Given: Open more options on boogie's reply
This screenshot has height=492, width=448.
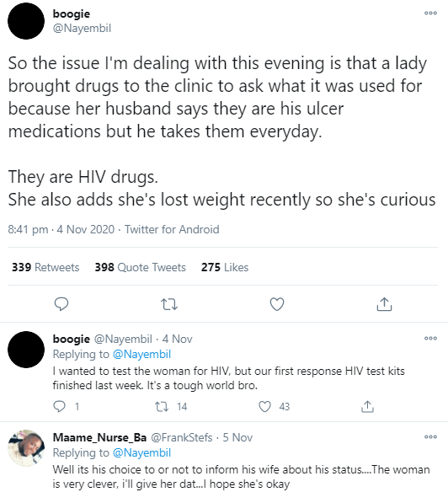Looking at the screenshot, I should [x=430, y=339].
